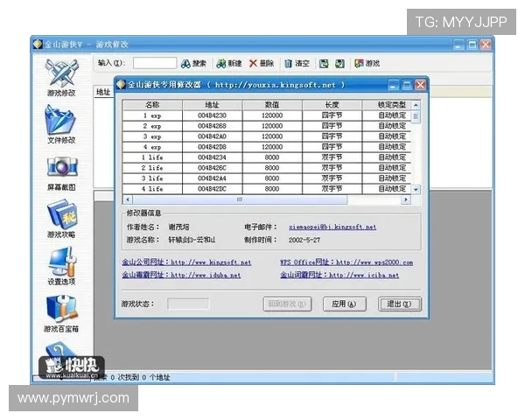Click the 数值 column header
The image size is (525, 420).
click(272, 105)
